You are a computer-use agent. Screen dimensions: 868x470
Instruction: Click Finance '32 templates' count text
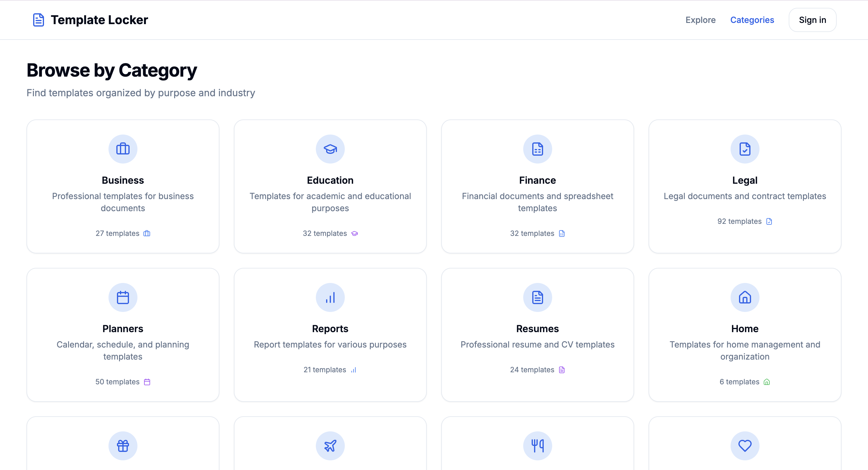(532, 233)
